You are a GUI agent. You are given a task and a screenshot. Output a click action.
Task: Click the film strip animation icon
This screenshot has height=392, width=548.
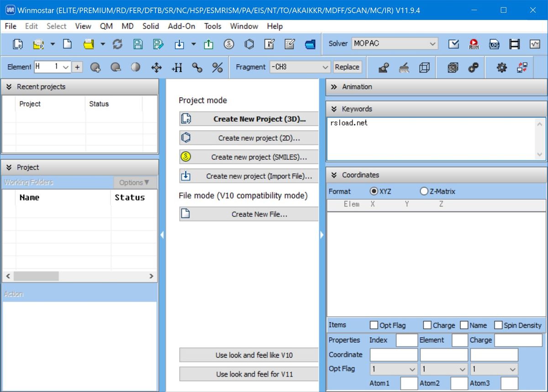pyautogui.click(x=515, y=44)
